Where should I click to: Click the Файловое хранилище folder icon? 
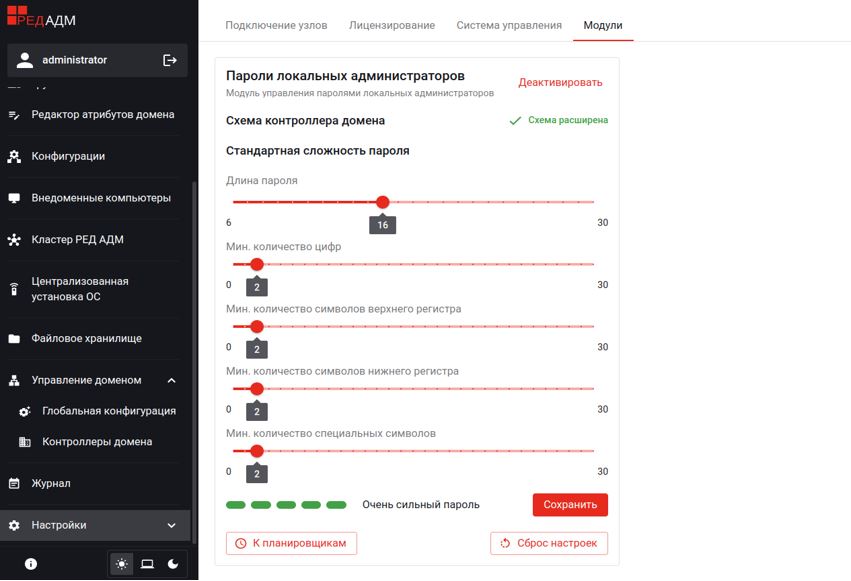point(14,339)
